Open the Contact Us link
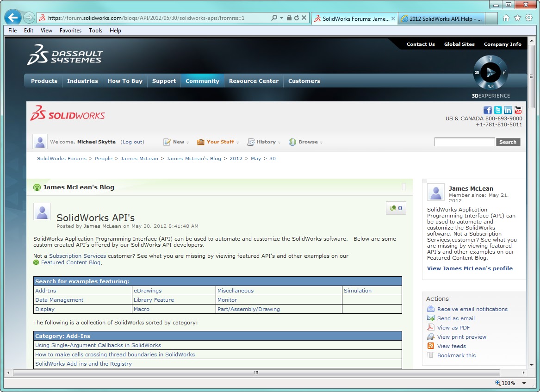 click(421, 44)
